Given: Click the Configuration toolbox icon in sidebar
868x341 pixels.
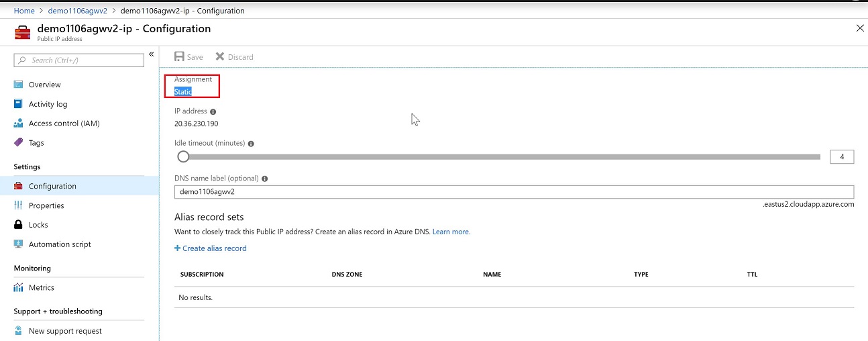Looking at the screenshot, I should [x=19, y=186].
